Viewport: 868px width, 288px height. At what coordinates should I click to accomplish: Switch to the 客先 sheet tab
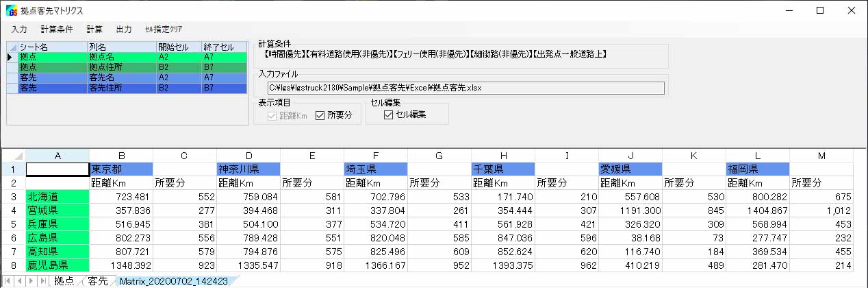tap(97, 281)
